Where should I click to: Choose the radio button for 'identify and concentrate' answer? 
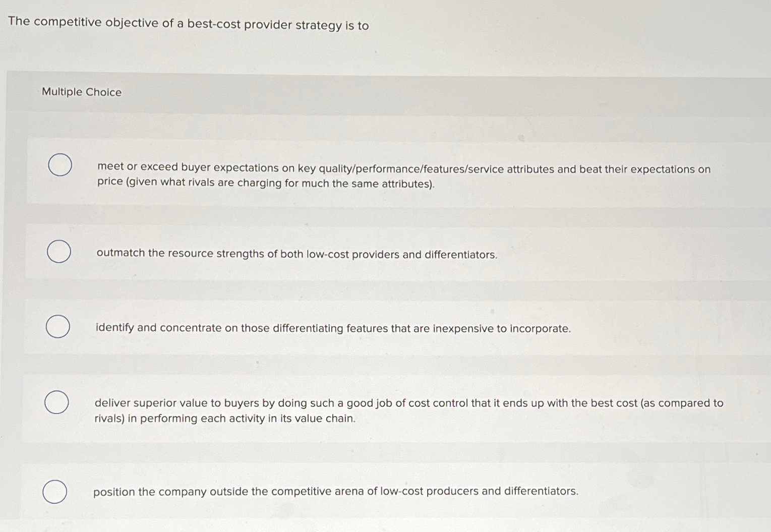pyautogui.click(x=59, y=326)
